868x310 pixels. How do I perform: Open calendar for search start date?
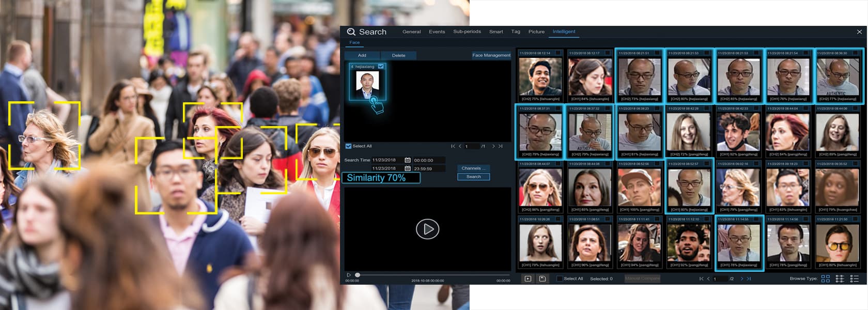click(x=407, y=160)
